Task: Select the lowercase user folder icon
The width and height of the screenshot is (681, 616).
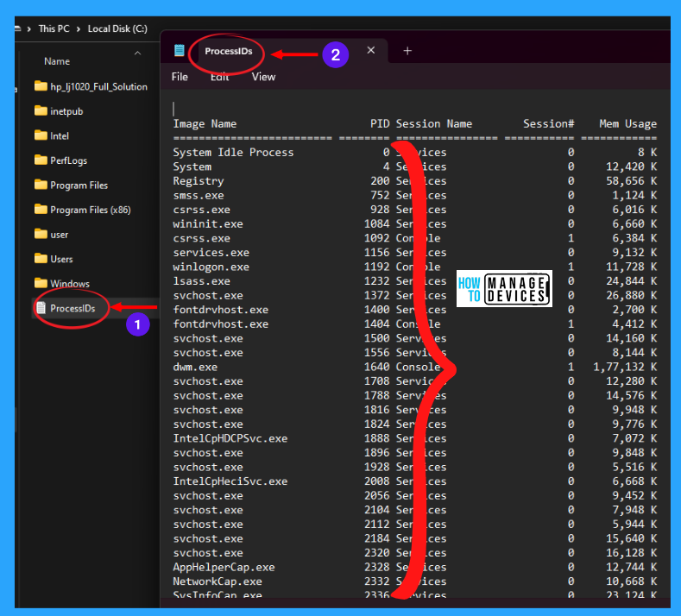Action: (41, 234)
